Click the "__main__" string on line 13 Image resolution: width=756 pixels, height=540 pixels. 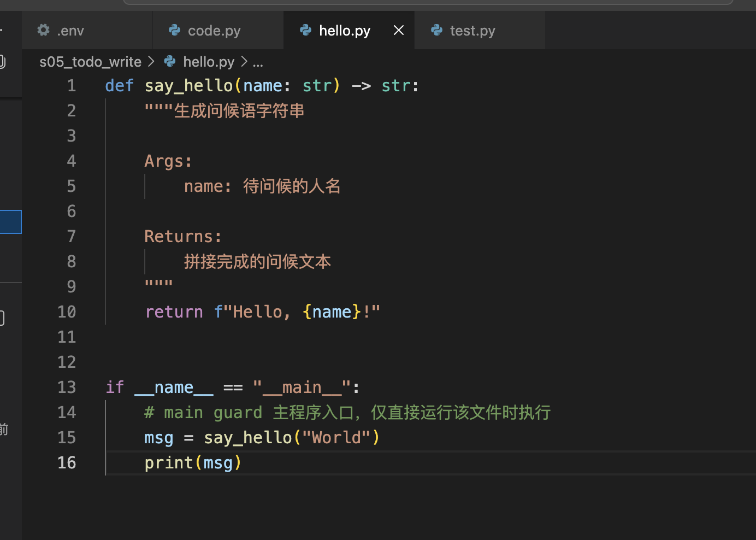(302, 388)
